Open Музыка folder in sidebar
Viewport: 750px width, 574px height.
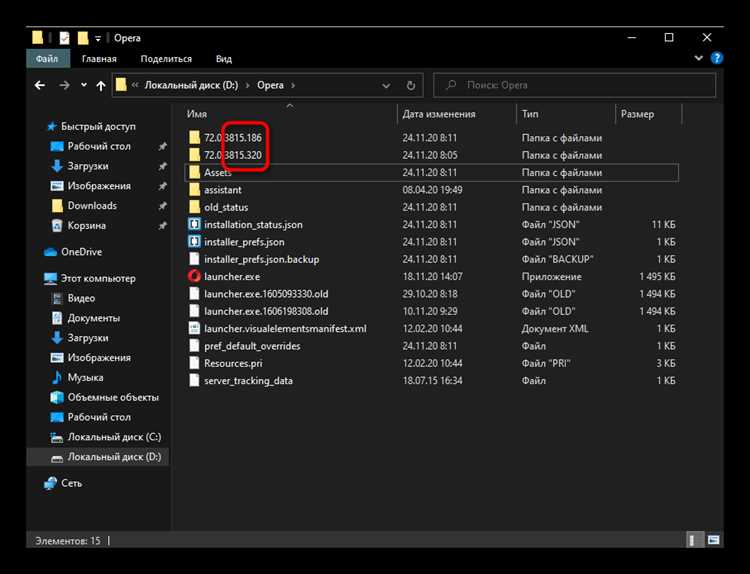click(x=85, y=377)
